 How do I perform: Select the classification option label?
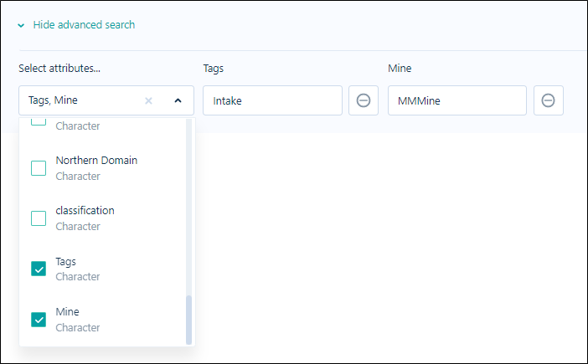click(x=85, y=211)
